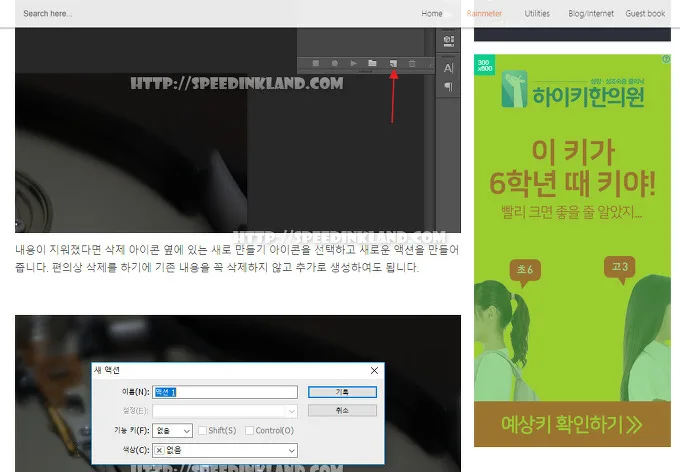Open the Guest book menu item
The height and width of the screenshot is (472, 680).
645,13
